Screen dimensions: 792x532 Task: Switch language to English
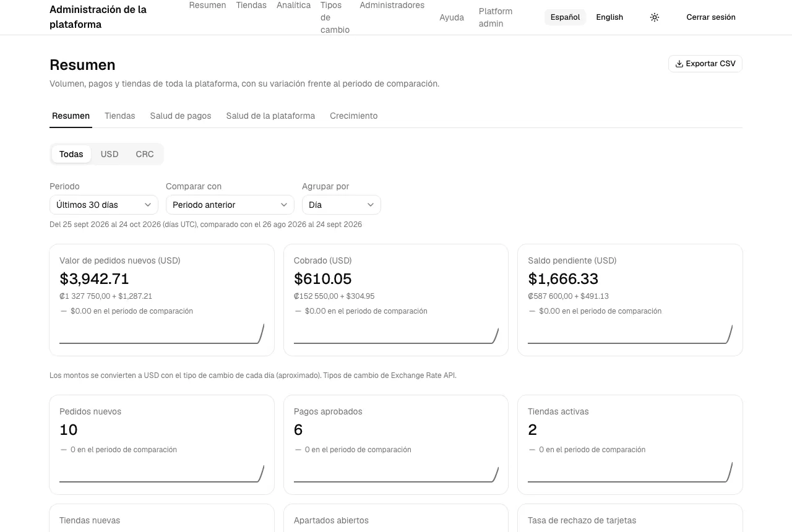pyautogui.click(x=609, y=17)
